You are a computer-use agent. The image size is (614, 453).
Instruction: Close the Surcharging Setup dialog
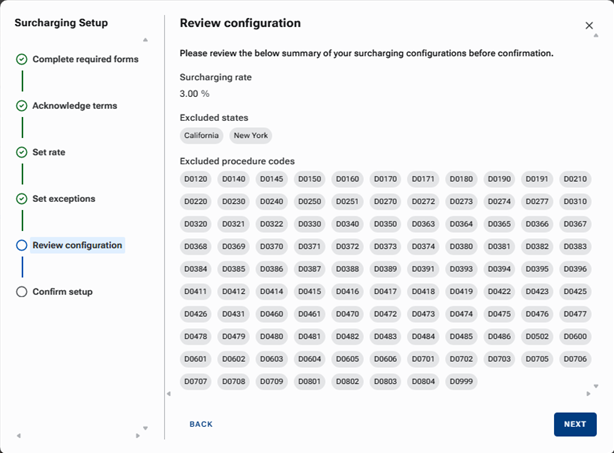(x=589, y=25)
